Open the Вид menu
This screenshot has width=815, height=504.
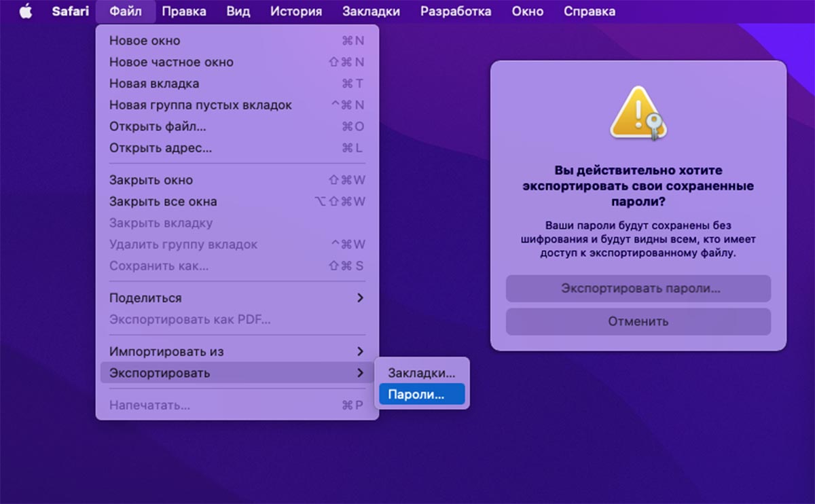tap(238, 12)
